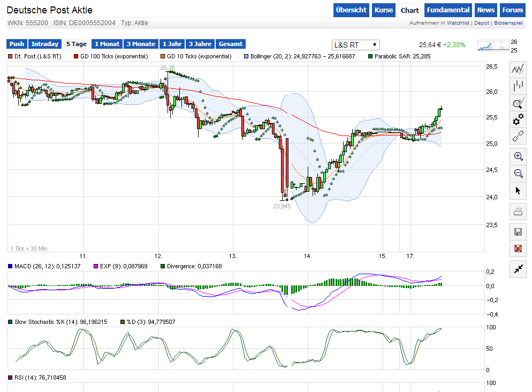
Task: Click the Dt. Post (L&S RT) red swatch
Action: [10, 56]
